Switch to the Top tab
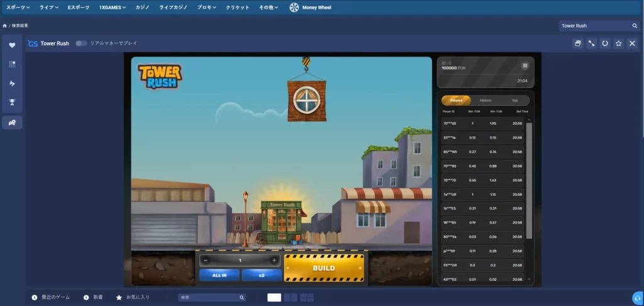Screen dimensions: 644x306 pyautogui.click(x=514, y=100)
